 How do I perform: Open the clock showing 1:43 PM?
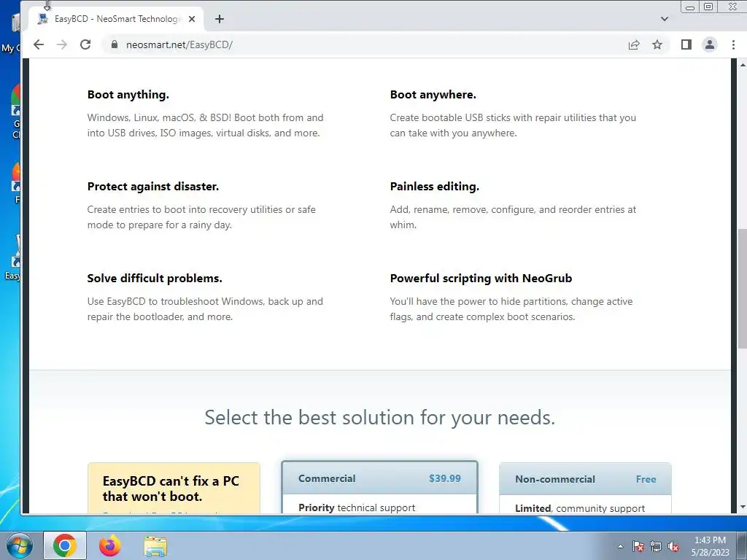710,540
